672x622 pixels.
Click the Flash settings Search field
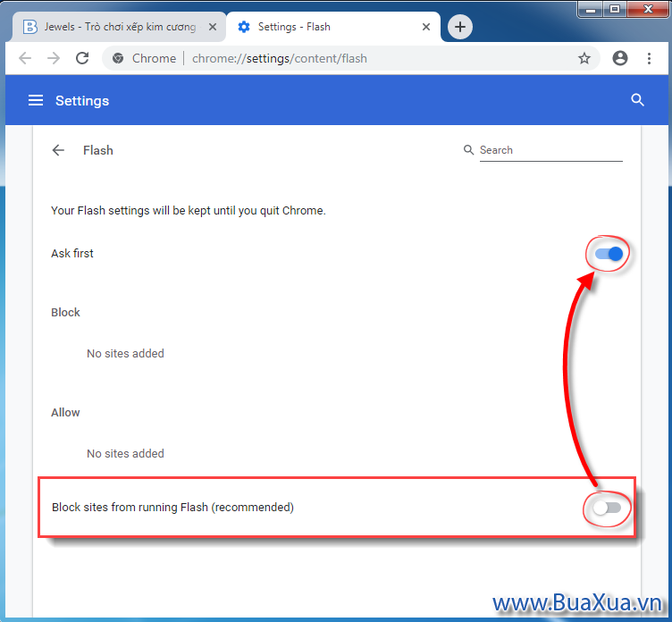point(550,150)
